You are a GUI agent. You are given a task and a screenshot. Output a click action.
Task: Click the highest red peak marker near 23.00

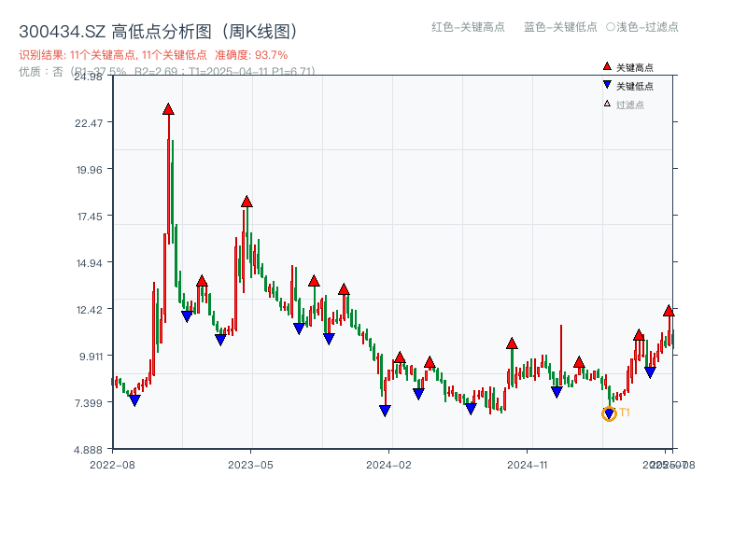click(167, 108)
